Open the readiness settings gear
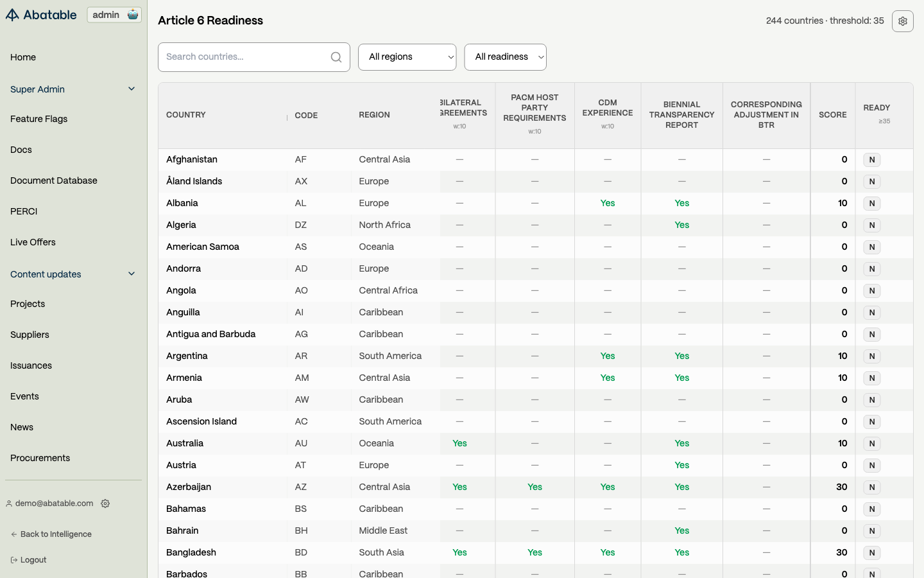Viewport: 924px width, 578px height. tap(902, 21)
